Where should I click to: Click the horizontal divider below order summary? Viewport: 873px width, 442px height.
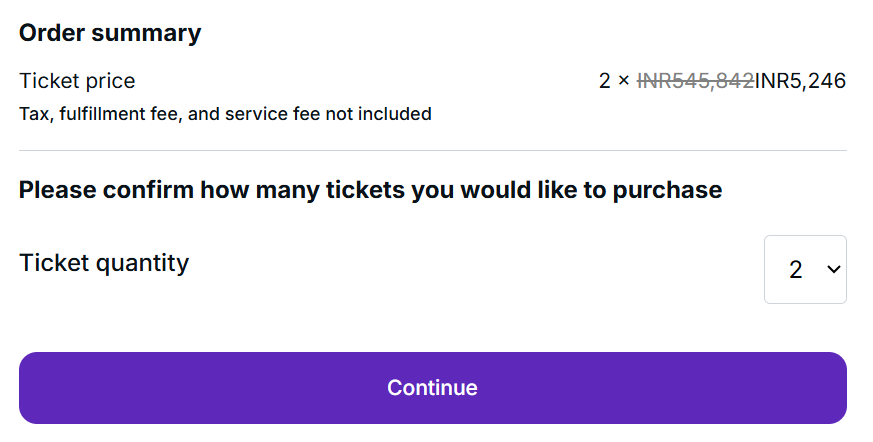click(x=432, y=150)
